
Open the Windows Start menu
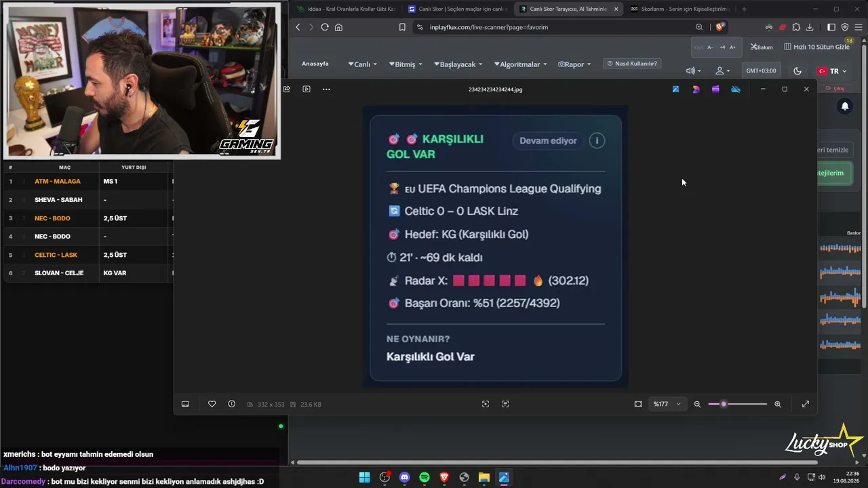tap(364, 477)
